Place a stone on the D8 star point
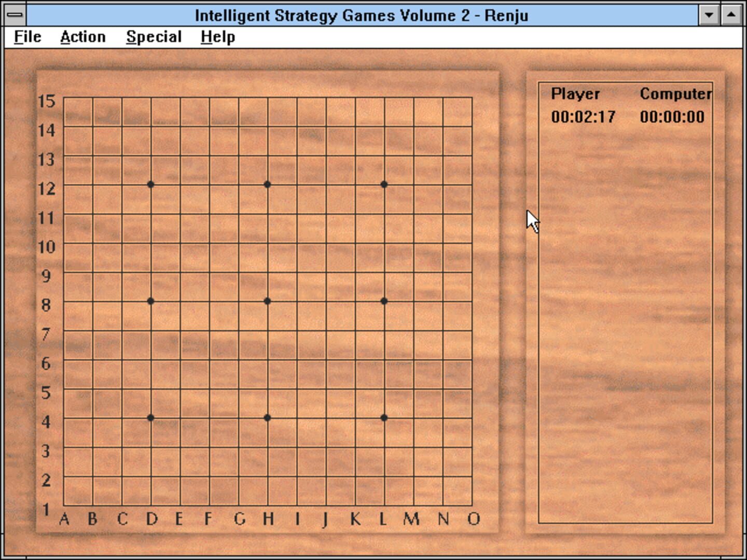 (150, 301)
